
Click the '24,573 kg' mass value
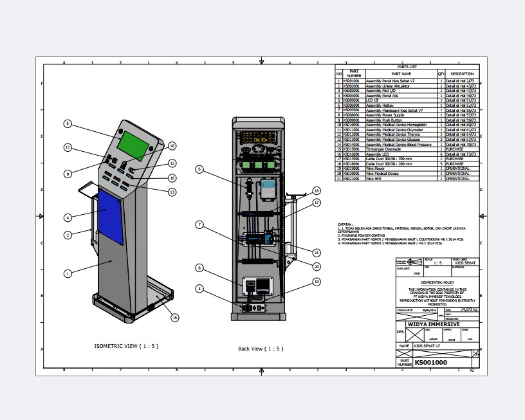pyautogui.click(x=469, y=309)
